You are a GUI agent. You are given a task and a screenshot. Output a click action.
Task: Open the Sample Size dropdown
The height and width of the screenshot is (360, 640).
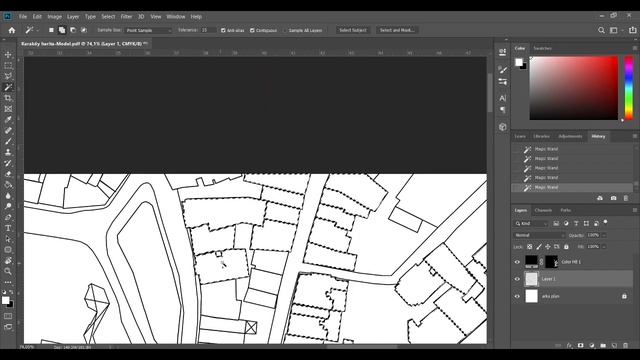148,30
